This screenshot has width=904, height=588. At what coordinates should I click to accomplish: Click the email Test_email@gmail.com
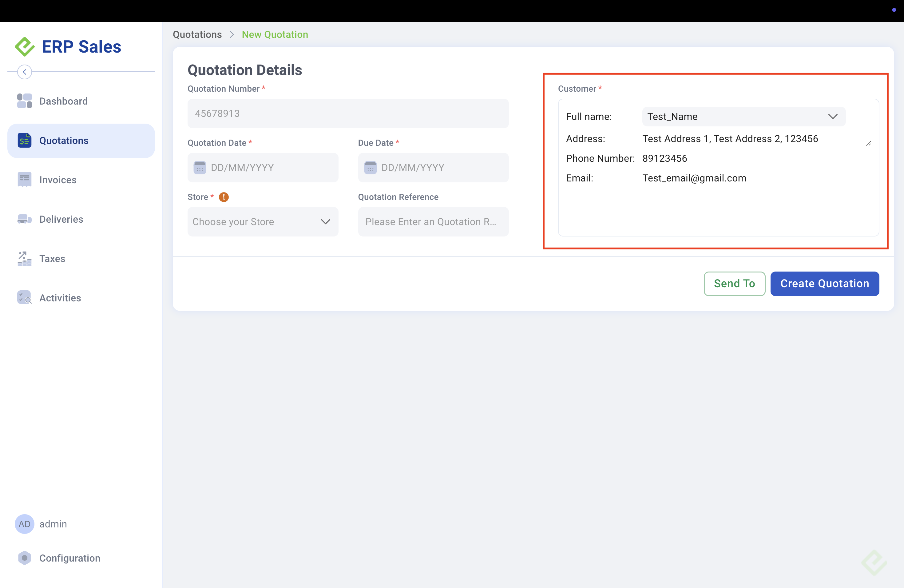click(x=694, y=178)
